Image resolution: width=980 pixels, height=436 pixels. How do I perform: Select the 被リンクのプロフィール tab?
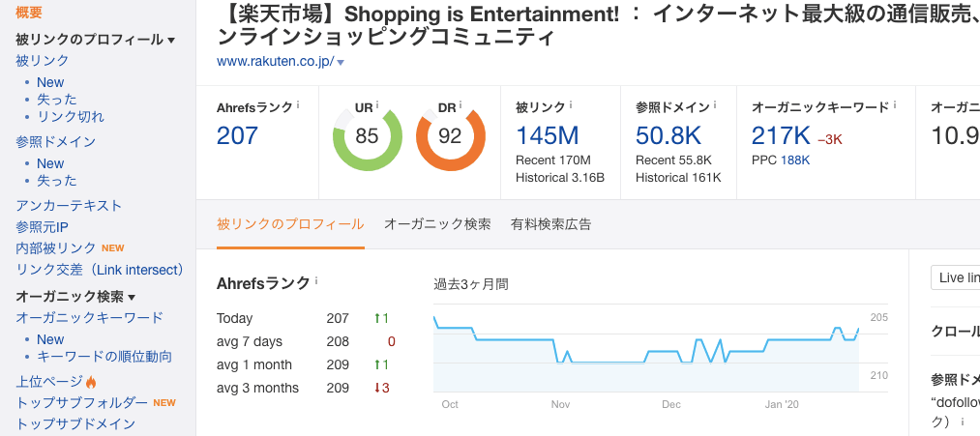[x=290, y=224]
